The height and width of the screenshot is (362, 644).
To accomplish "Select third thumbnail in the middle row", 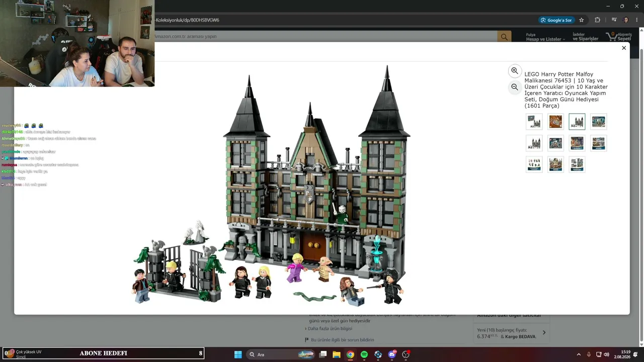I will click(x=577, y=143).
